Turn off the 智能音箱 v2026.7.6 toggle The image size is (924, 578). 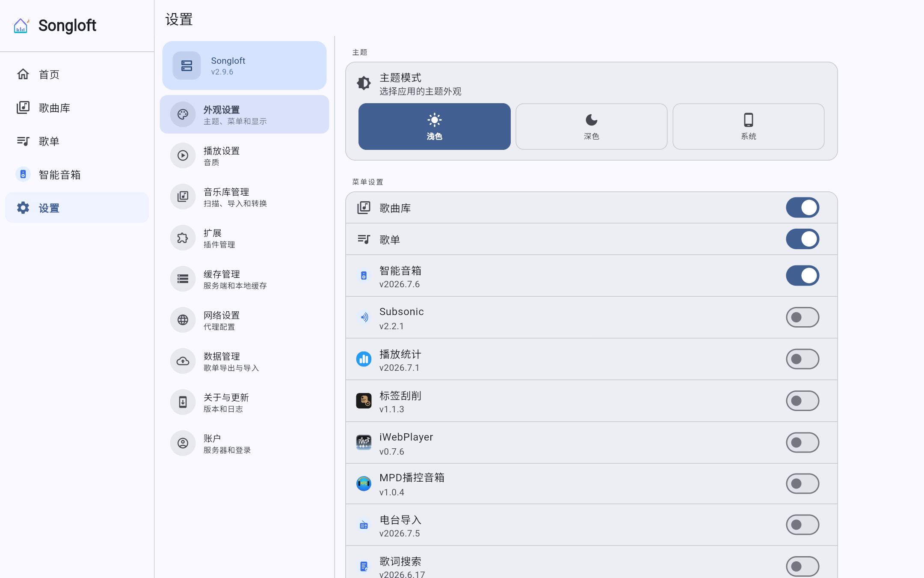pyautogui.click(x=803, y=275)
